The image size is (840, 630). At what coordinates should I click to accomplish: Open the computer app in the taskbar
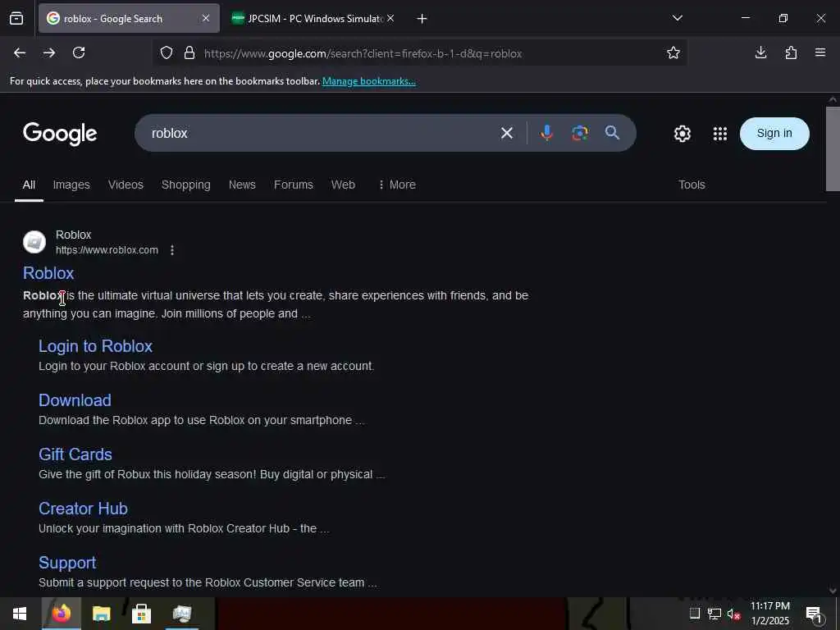point(182,614)
